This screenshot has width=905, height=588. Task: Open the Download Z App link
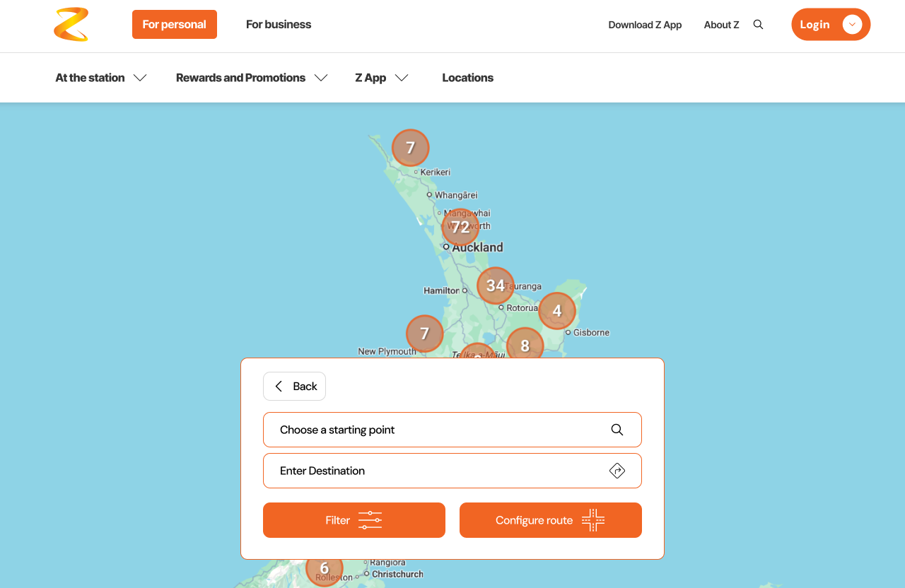coord(645,25)
